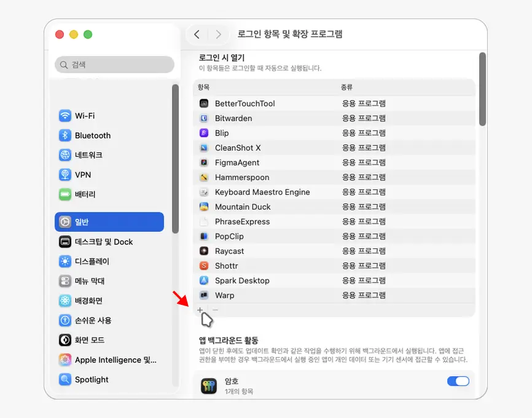Click the 1개의 항목 subtitle
The height and width of the screenshot is (418, 532).
tap(239, 392)
